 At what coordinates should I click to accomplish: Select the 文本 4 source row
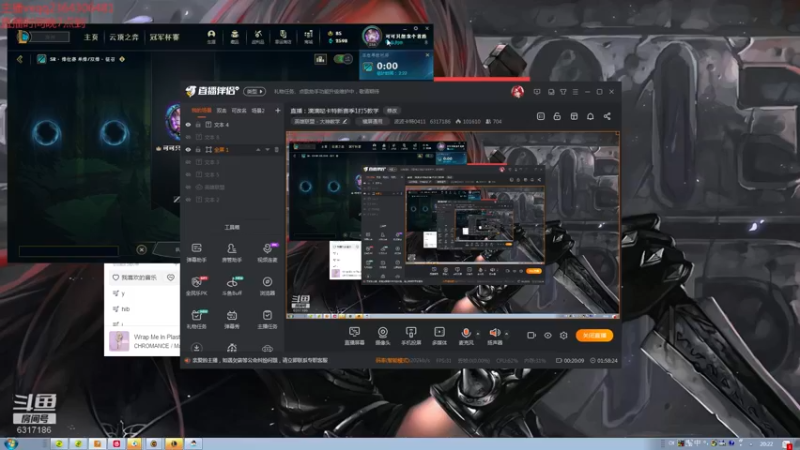click(x=232, y=124)
